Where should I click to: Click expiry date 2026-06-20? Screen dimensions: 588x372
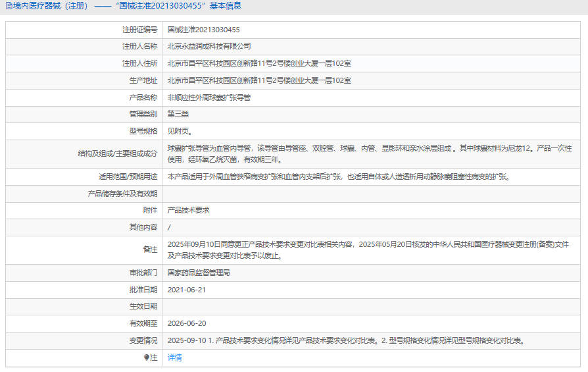[187, 323]
